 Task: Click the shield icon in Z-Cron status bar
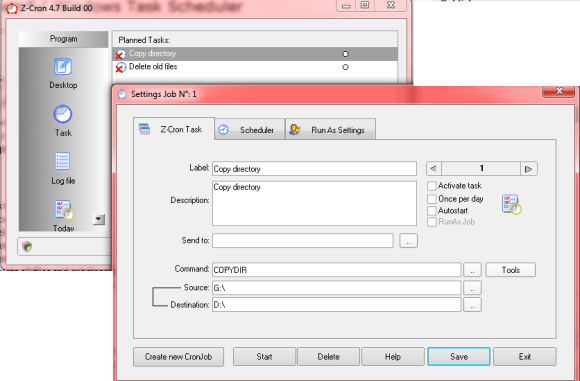27,246
